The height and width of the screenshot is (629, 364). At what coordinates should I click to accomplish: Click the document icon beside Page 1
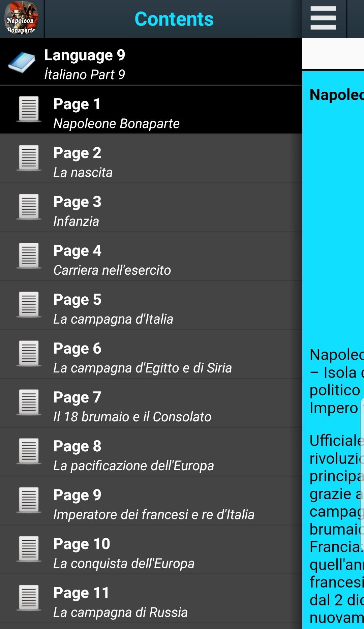pos(29,109)
